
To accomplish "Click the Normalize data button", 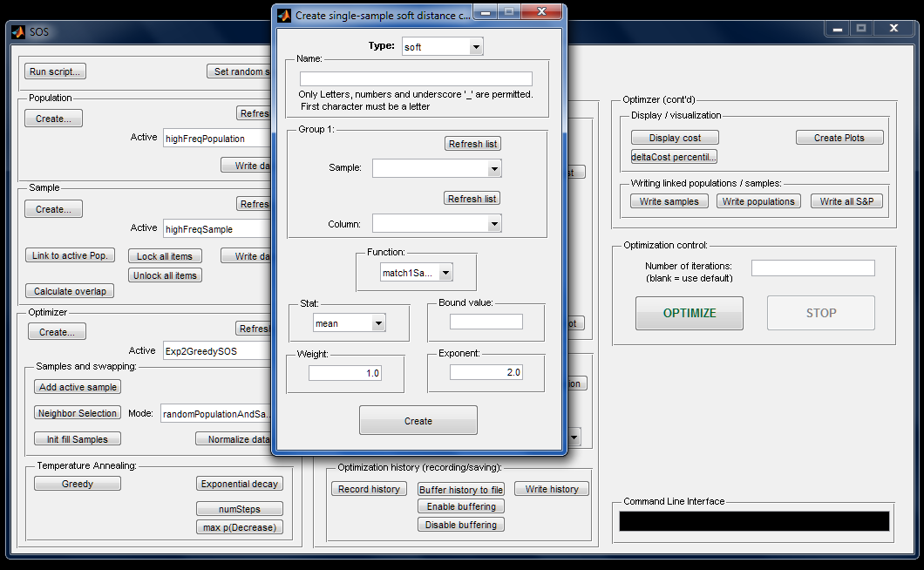I will [x=234, y=439].
